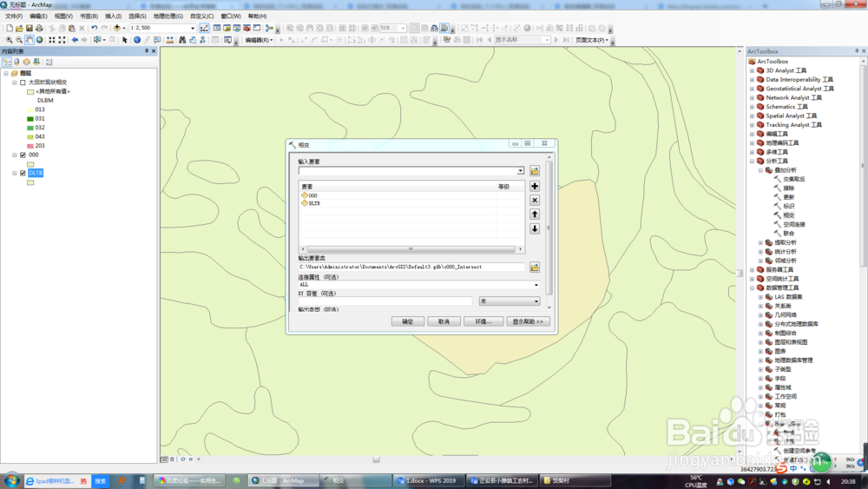Open the 地理处理(G) menu

point(168,16)
